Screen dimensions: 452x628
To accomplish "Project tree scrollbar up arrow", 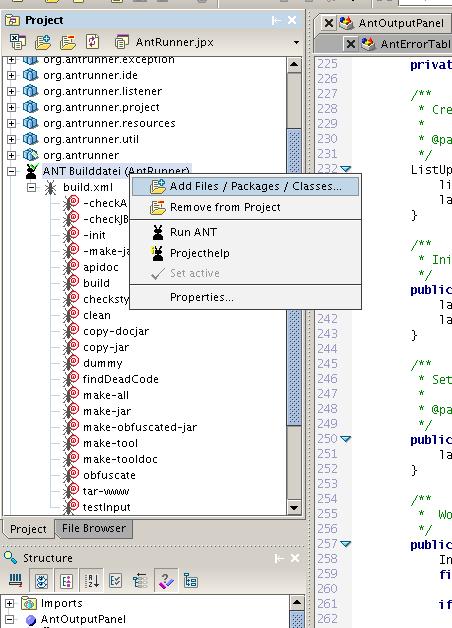I will coord(294,64).
